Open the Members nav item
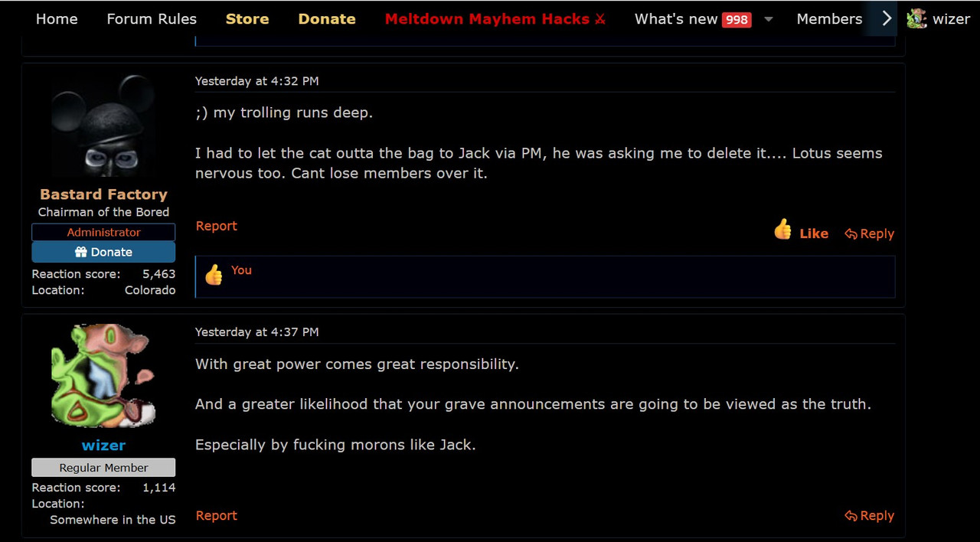Image resolution: width=980 pixels, height=542 pixels. click(x=829, y=19)
